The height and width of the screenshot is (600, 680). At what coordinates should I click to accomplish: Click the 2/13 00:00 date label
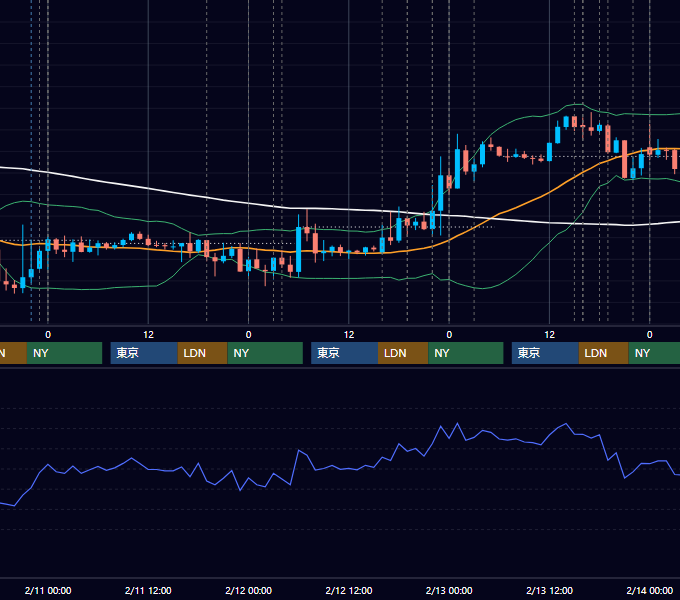pyautogui.click(x=449, y=590)
